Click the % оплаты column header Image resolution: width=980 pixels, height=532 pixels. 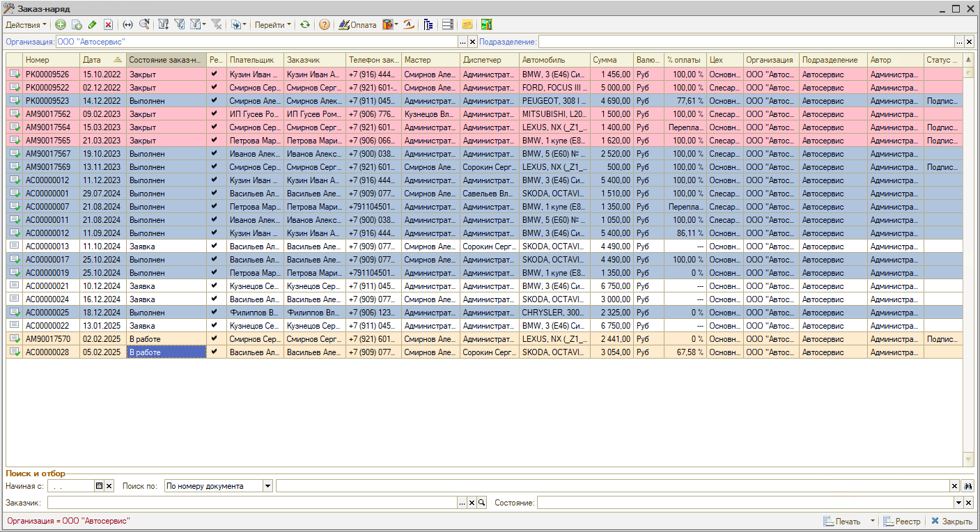685,60
